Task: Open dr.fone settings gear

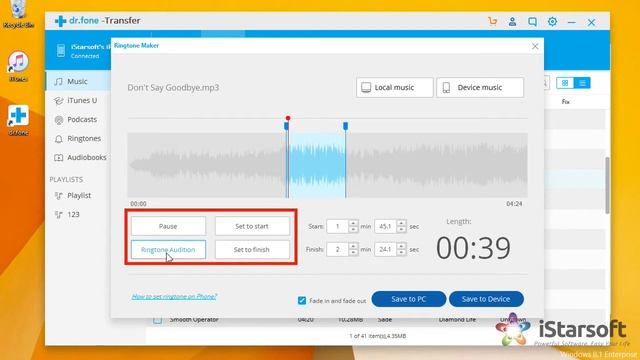Action: 552,22
